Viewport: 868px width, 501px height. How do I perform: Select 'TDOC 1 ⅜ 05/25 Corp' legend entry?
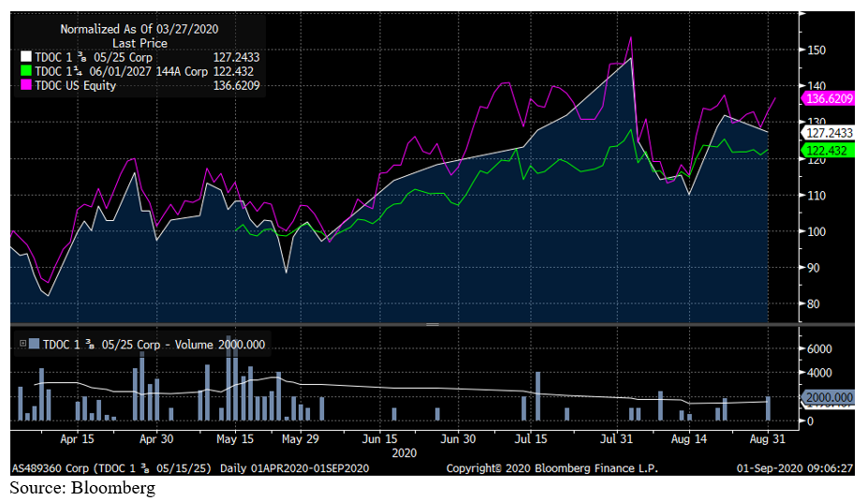[x=94, y=57]
